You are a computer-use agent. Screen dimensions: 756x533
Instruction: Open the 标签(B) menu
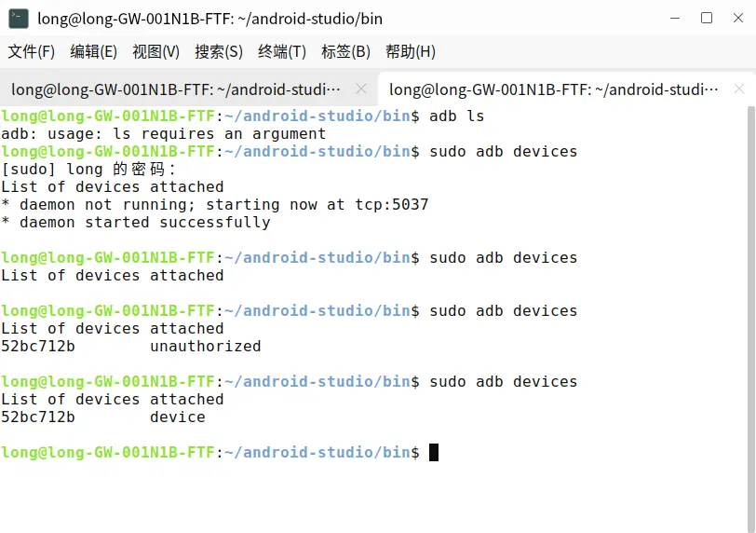[345, 51]
